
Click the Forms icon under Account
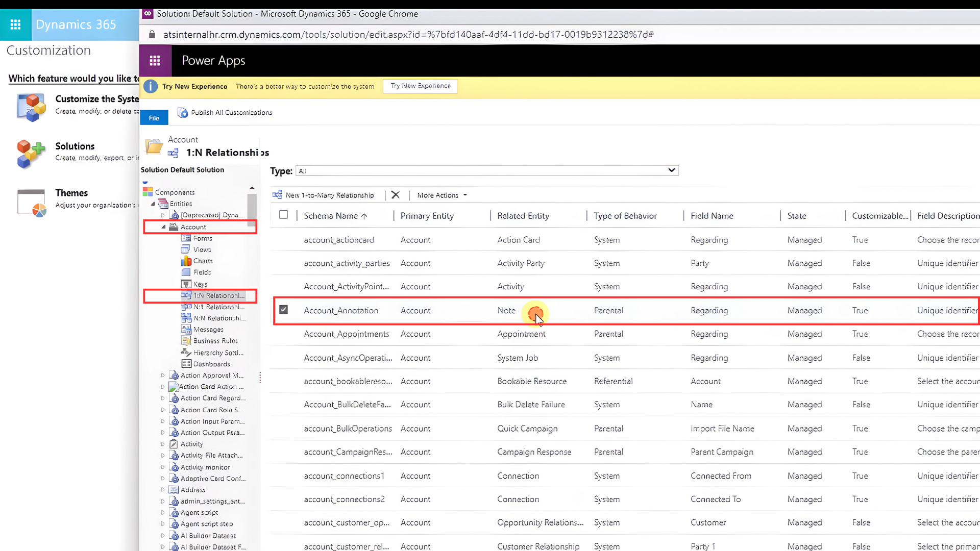pyautogui.click(x=186, y=238)
